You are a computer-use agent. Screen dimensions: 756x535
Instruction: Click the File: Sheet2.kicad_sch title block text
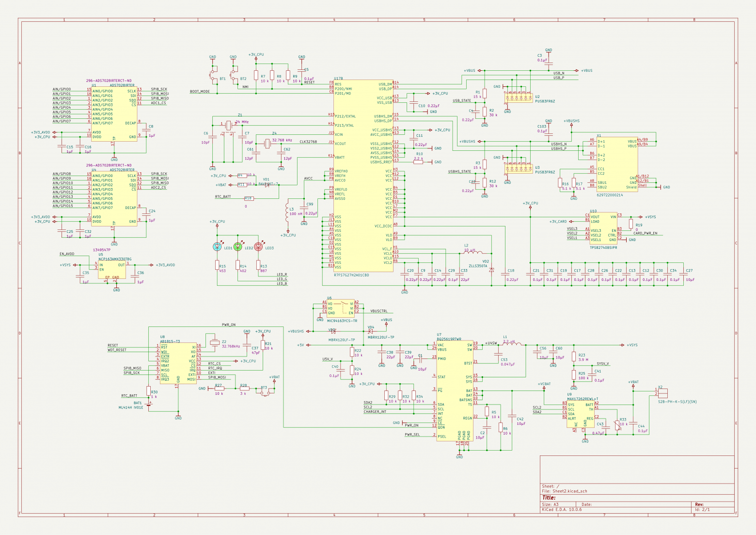coord(565,491)
